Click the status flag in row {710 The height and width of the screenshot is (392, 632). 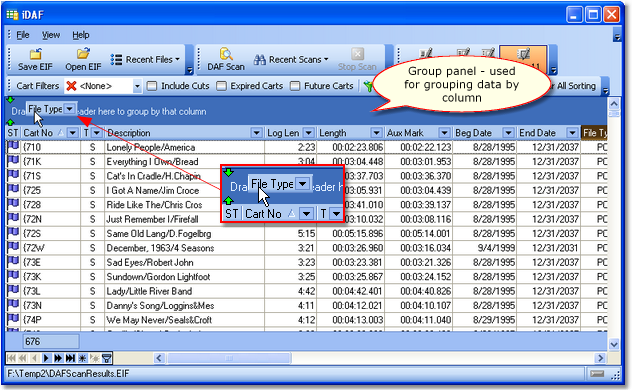[x=13, y=147]
